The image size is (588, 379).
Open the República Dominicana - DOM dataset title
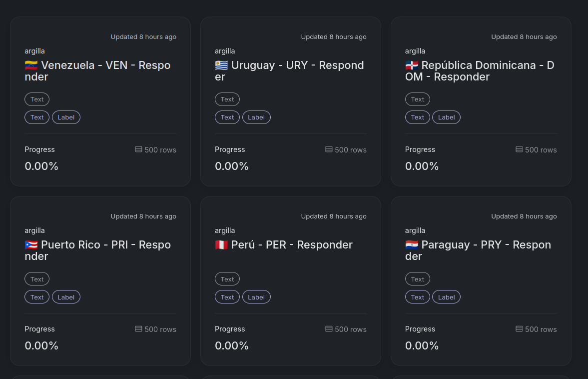coord(480,71)
